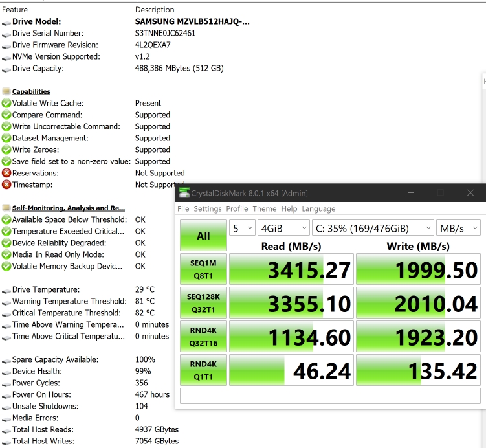The width and height of the screenshot is (486, 448).
Task: Select the Unsafe Shutdowns value 104
Action: (141, 406)
